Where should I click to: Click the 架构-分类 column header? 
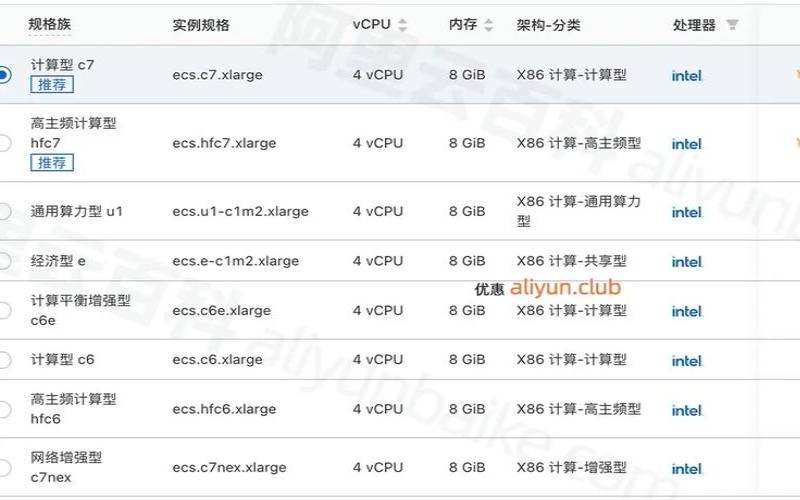click(548, 24)
